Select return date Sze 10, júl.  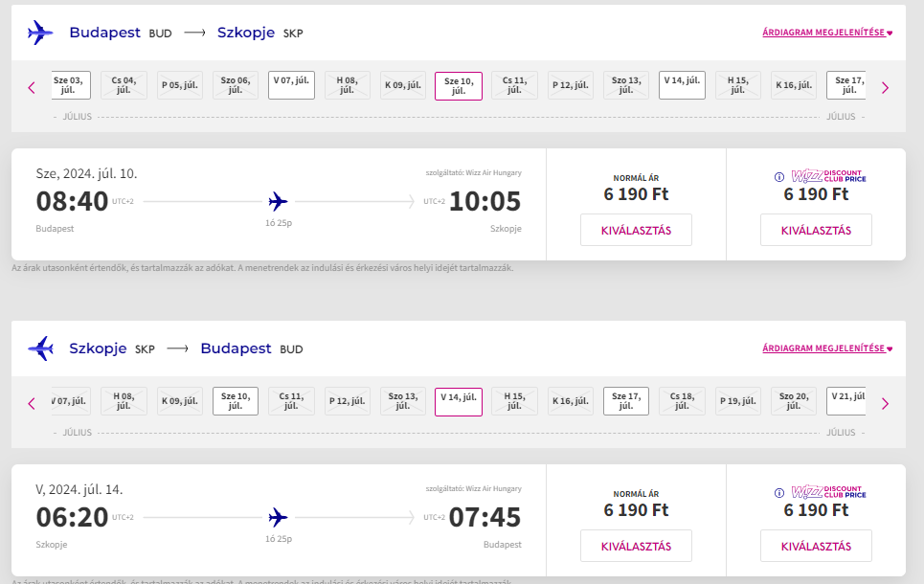pos(236,401)
